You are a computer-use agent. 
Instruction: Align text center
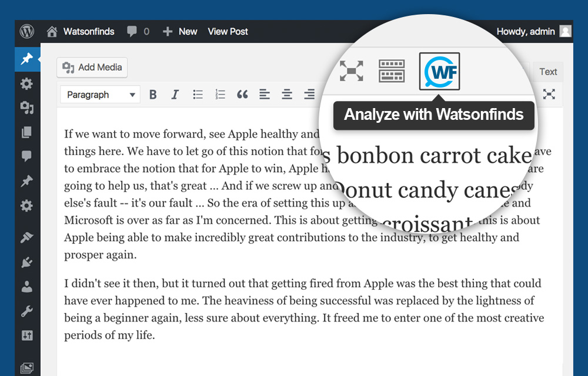[x=287, y=95]
